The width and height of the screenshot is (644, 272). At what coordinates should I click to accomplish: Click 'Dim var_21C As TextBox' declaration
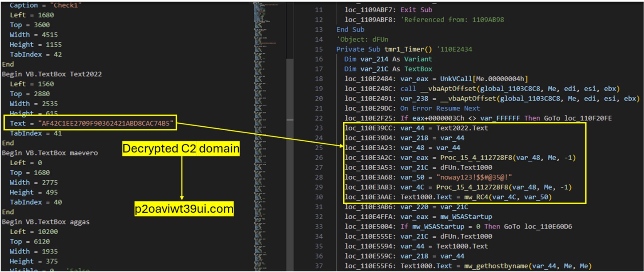tap(388, 69)
